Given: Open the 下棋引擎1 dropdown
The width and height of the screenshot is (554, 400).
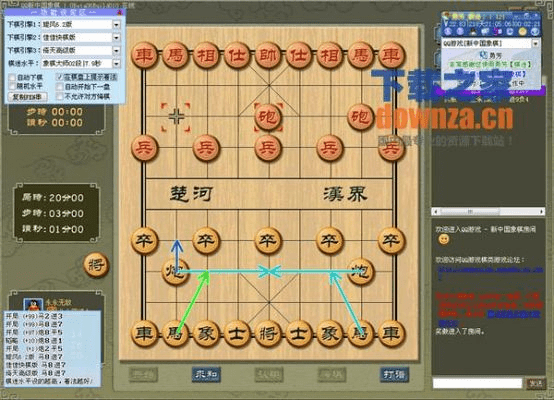Looking at the screenshot, I should point(116,25).
